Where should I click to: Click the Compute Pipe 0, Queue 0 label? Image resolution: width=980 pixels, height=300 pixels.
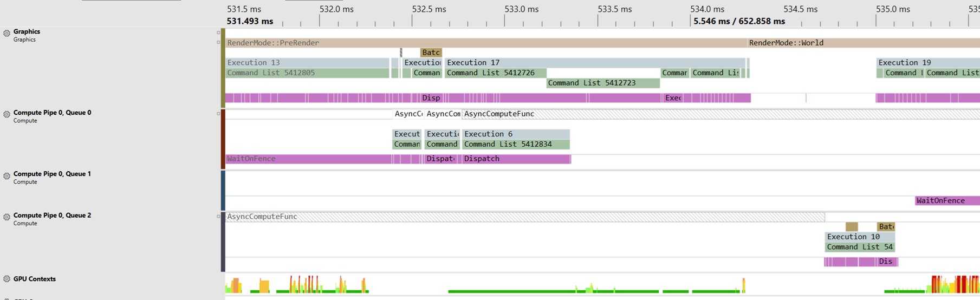tap(52, 113)
